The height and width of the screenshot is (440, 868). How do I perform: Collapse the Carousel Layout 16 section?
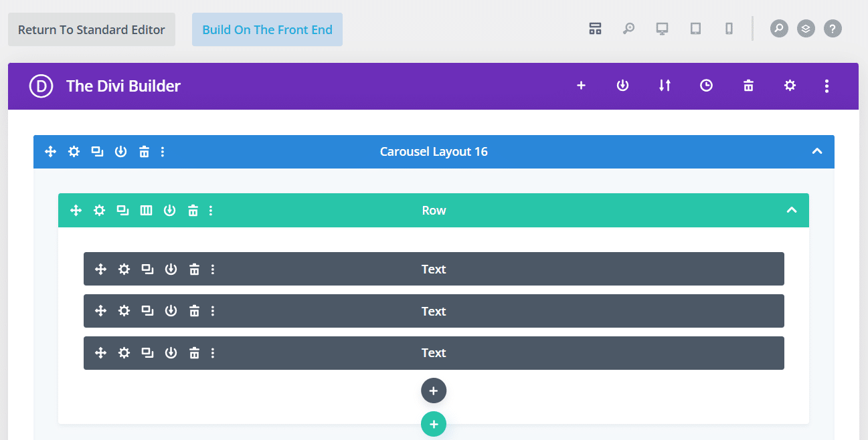pyautogui.click(x=816, y=152)
